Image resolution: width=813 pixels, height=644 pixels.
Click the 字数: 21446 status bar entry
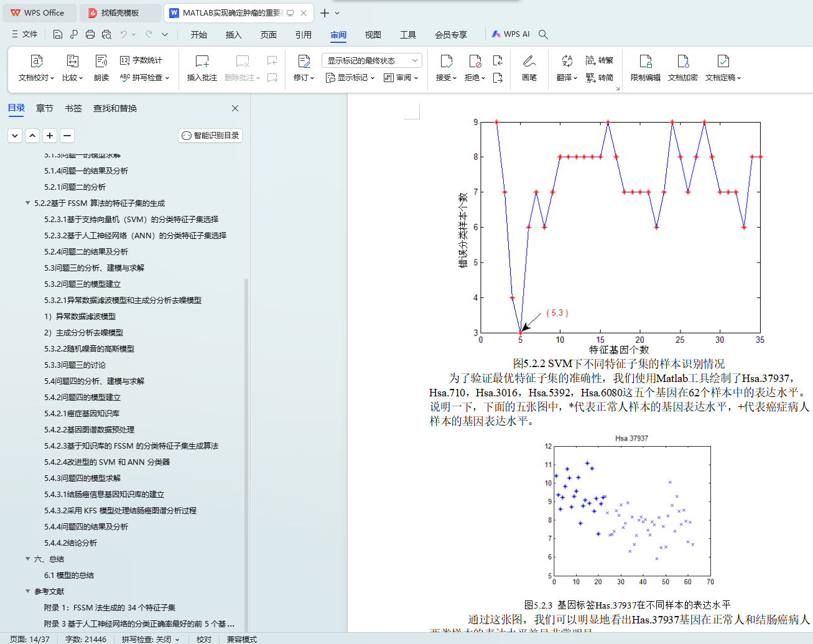pyautogui.click(x=86, y=639)
